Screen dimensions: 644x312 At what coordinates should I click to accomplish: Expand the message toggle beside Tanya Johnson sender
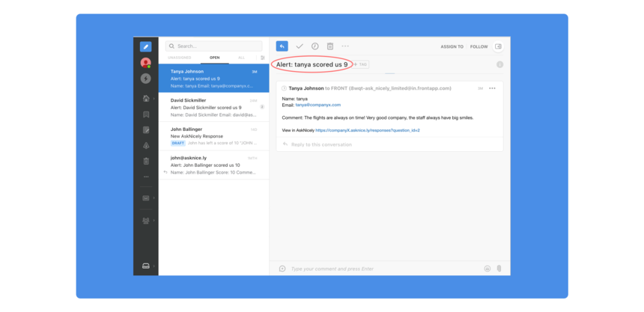(x=284, y=88)
